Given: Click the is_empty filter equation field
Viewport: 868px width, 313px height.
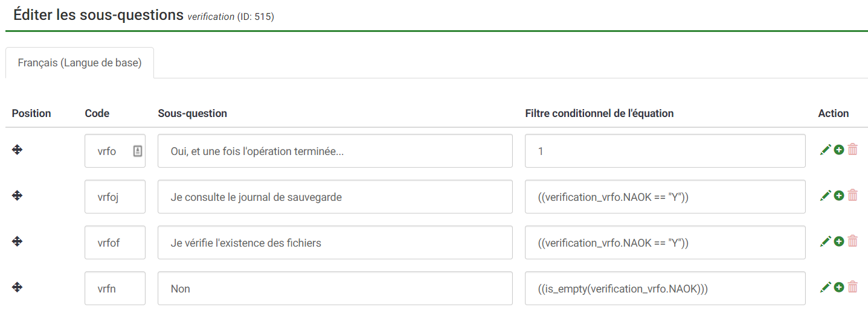Looking at the screenshot, I should pyautogui.click(x=664, y=288).
